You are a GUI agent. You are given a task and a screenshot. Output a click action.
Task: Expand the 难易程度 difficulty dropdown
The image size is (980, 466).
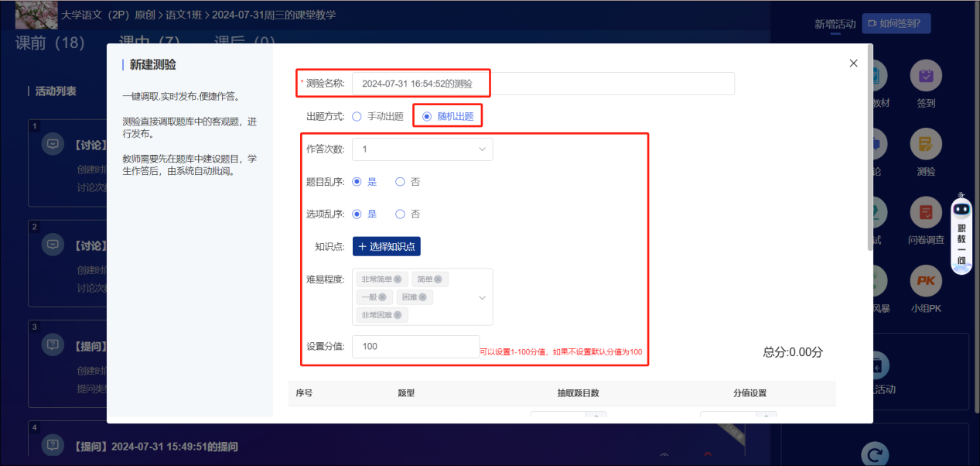click(483, 297)
